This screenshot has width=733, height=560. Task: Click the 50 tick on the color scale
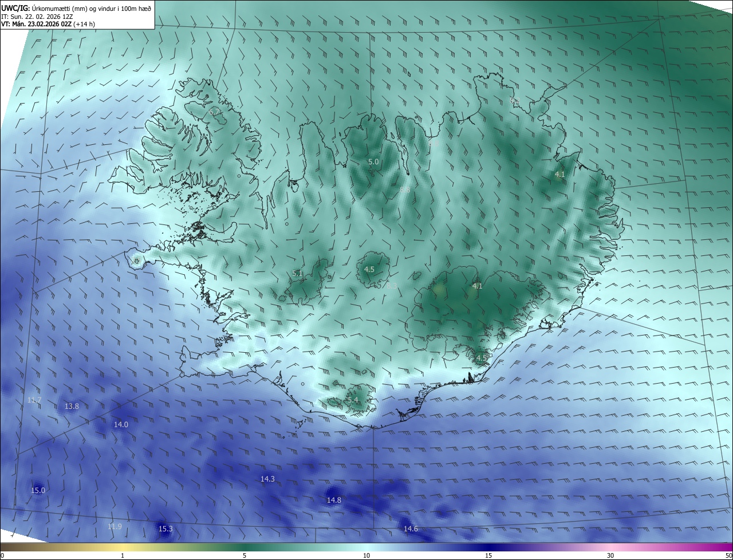[x=728, y=555]
